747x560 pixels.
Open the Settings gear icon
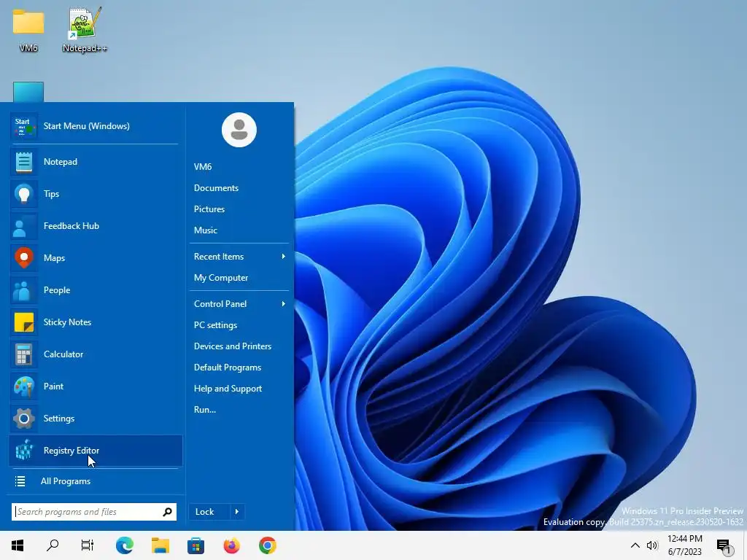(x=24, y=419)
